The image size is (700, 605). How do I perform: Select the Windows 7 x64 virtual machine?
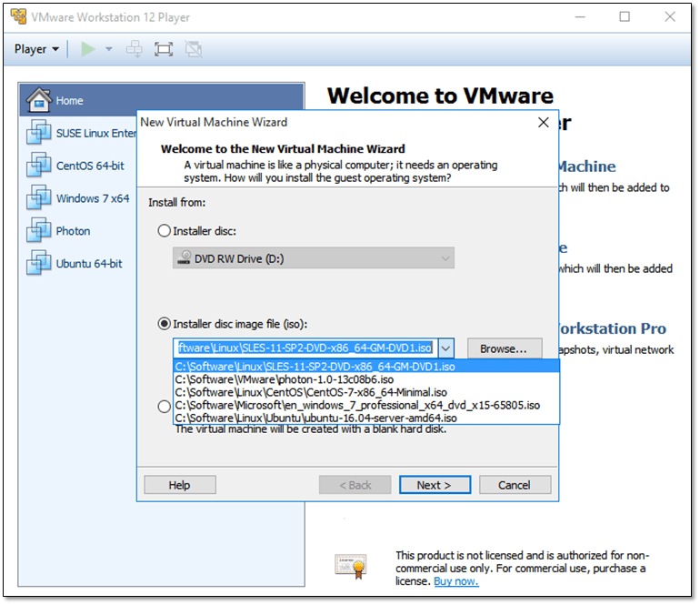pyautogui.click(x=78, y=198)
